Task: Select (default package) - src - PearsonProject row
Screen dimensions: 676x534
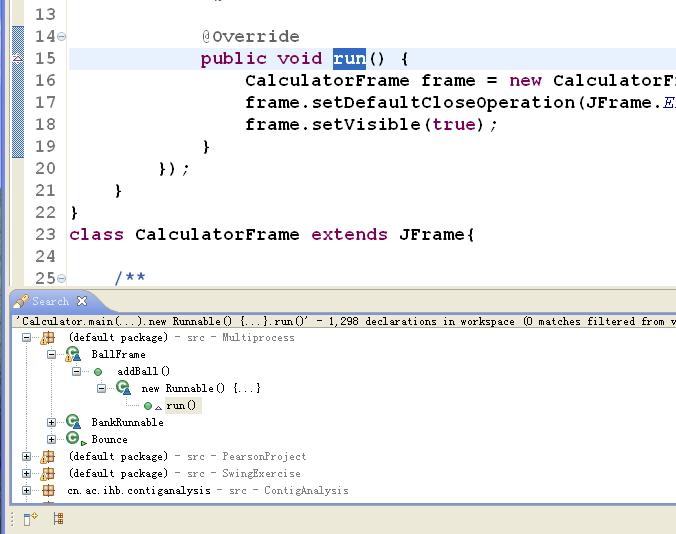Action: click(x=187, y=456)
